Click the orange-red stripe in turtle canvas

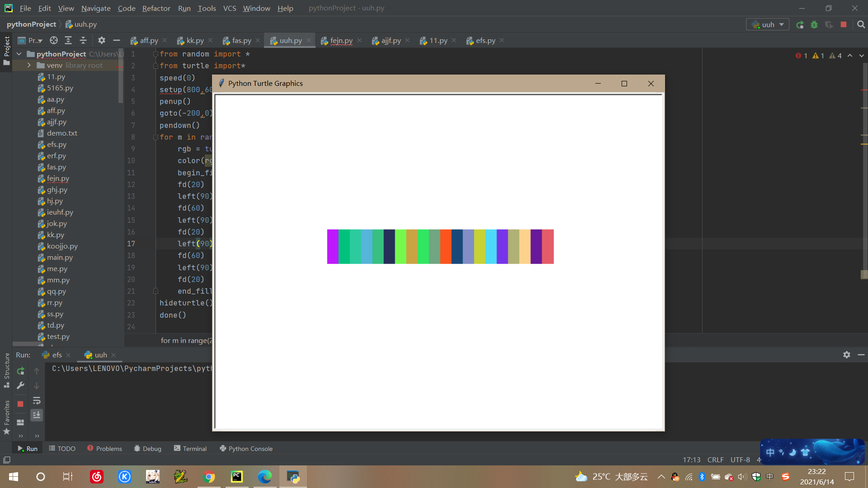446,247
